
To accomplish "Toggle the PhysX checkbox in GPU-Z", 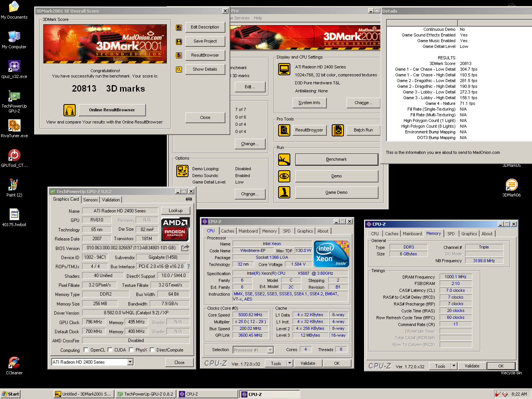I will [131, 350].
